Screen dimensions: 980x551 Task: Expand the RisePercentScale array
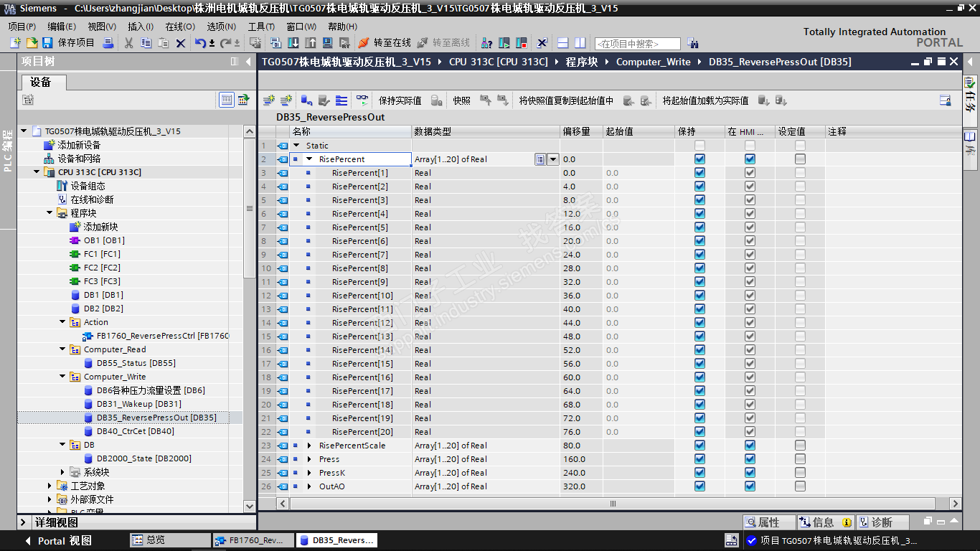click(x=309, y=446)
